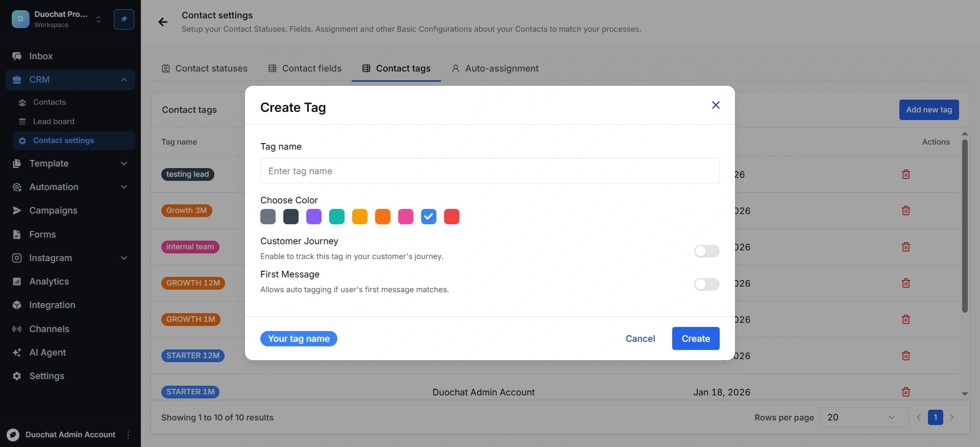The image size is (980, 447).
Task: Click Add new tag button
Action: (929, 110)
